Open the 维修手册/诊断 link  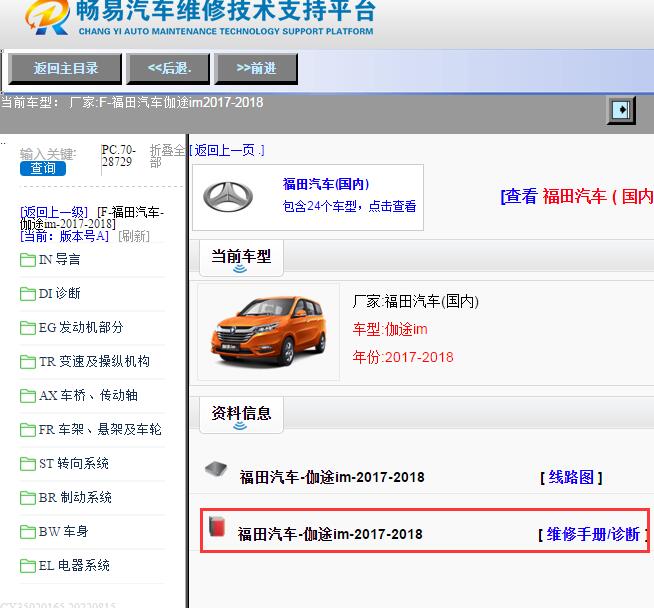[593, 534]
